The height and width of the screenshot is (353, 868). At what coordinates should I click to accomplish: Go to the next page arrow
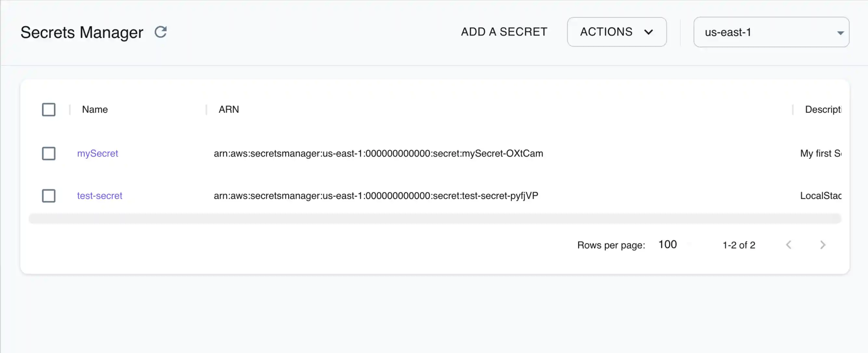[822, 245]
